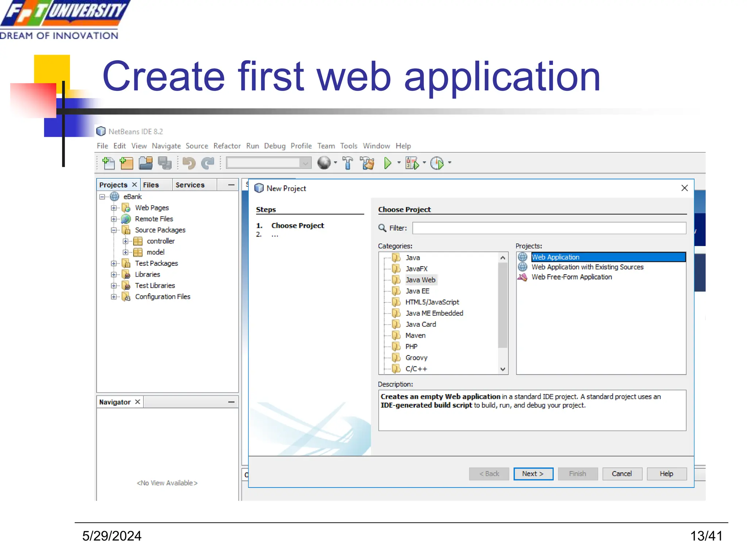The width and height of the screenshot is (747, 560).
Task: Click the Next button
Action: [533, 474]
